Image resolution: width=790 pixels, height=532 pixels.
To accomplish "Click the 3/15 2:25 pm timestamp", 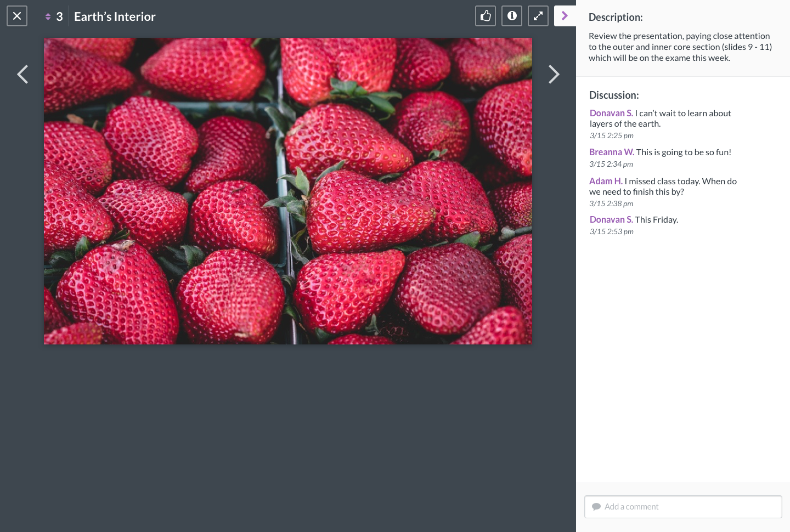I will click(x=612, y=135).
